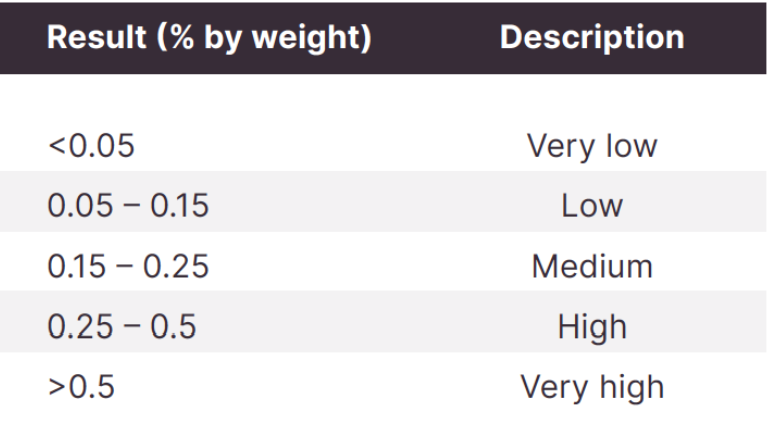Screen dimensions: 770x422
Task: Click the word 'Very' in 'Very high'
Action: (554, 388)
